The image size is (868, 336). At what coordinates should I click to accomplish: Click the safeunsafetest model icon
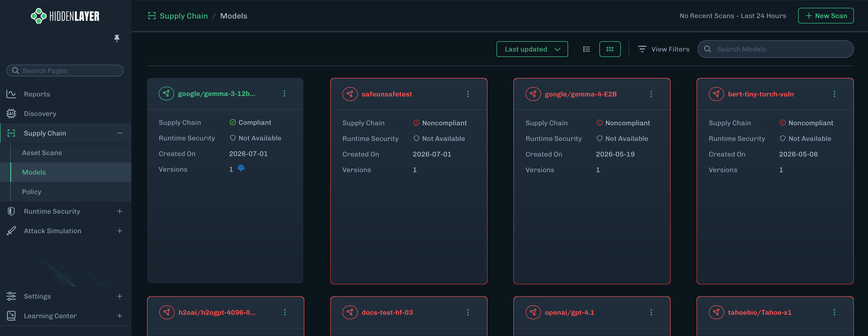pyautogui.click(x=350, y=94)
